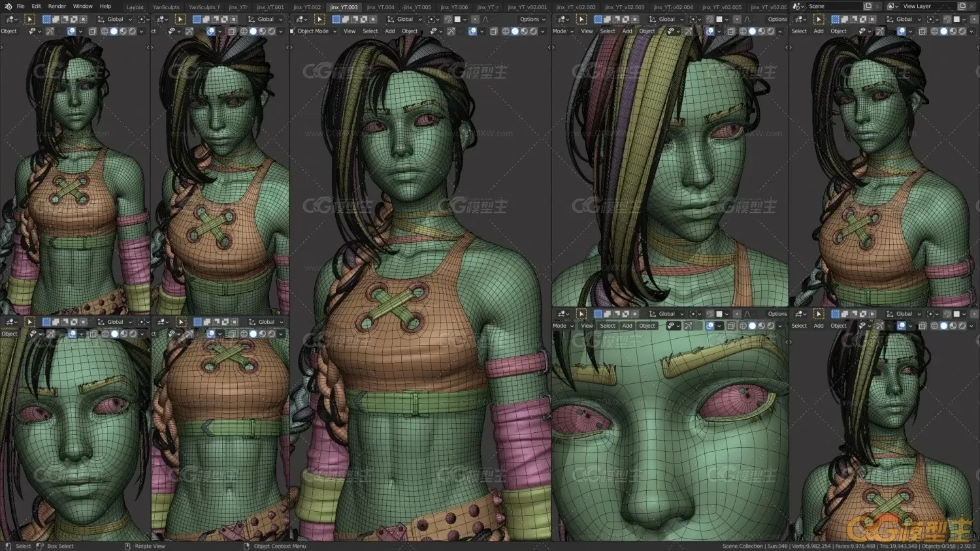Set wireframe shading in center viewport
980x551 pixels.
coord(506,31)
